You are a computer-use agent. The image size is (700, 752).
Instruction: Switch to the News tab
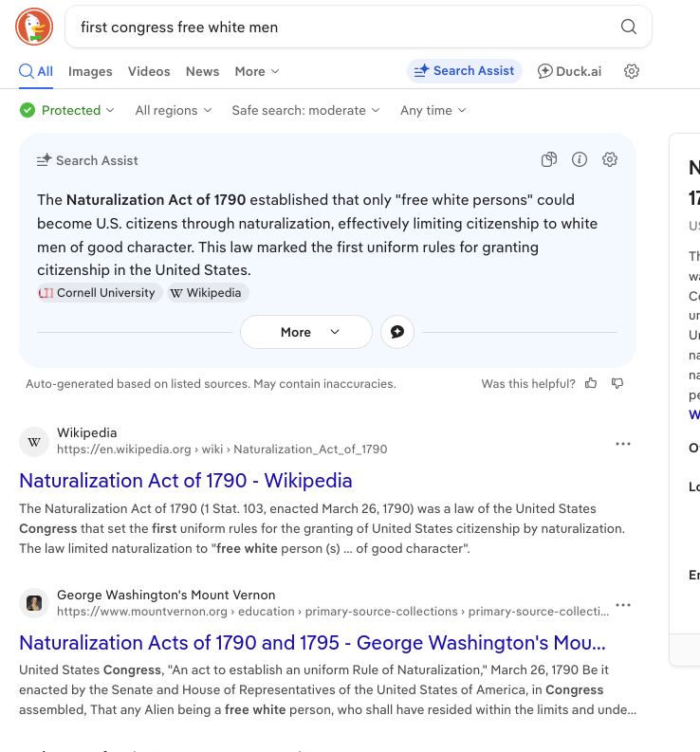(202, 71)
